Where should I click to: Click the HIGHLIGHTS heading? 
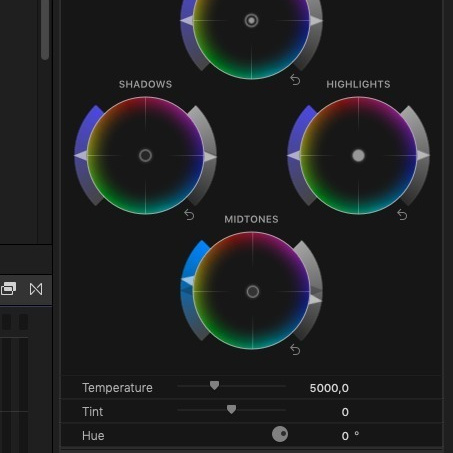[358, 84]
